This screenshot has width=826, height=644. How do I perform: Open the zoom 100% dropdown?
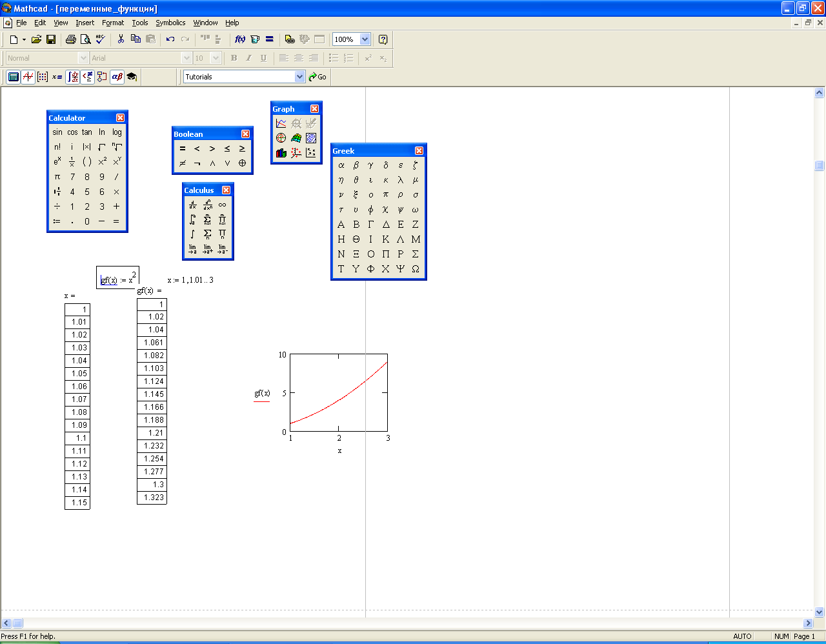[365, 39]
